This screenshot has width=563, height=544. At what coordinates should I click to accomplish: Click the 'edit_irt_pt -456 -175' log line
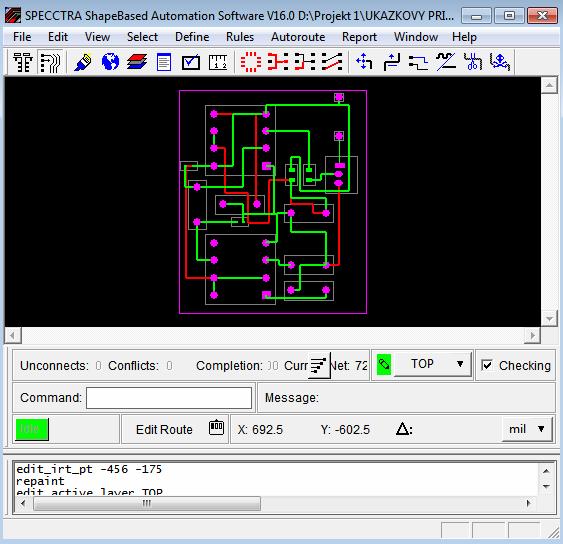89,469
